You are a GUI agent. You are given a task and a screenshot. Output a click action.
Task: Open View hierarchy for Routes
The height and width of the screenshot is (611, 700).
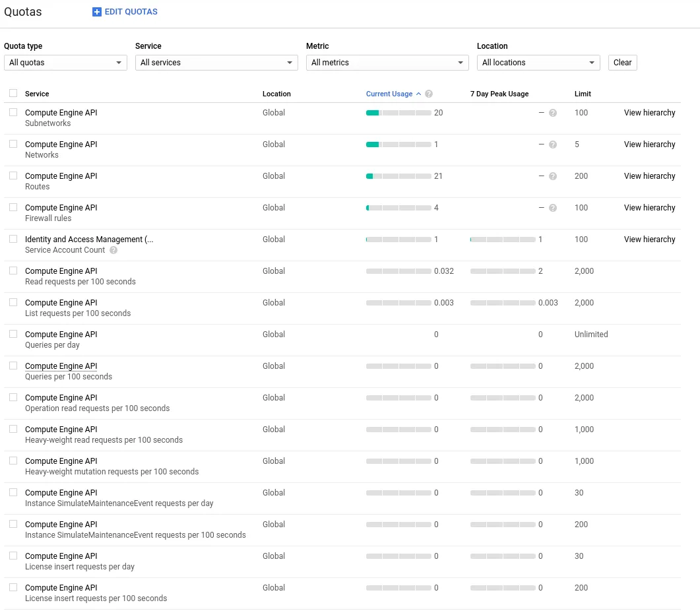(x=650, y=176)
